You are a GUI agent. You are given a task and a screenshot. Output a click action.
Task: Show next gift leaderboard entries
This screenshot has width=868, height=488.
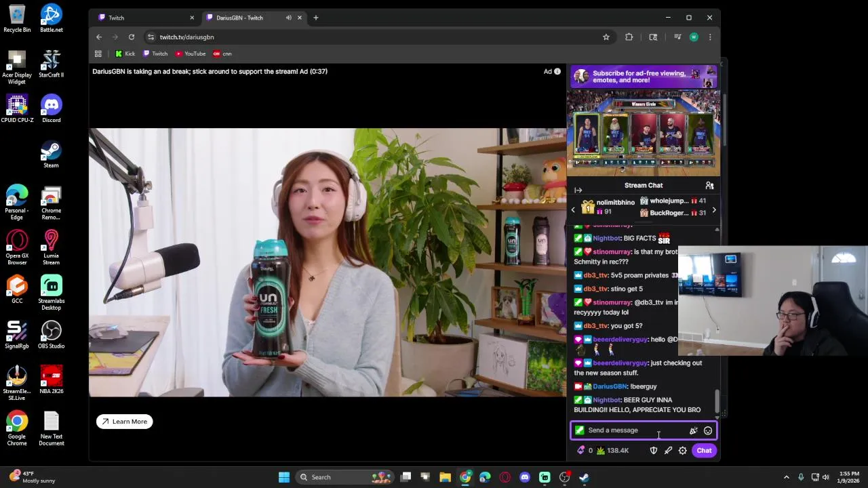coord(713,210)
